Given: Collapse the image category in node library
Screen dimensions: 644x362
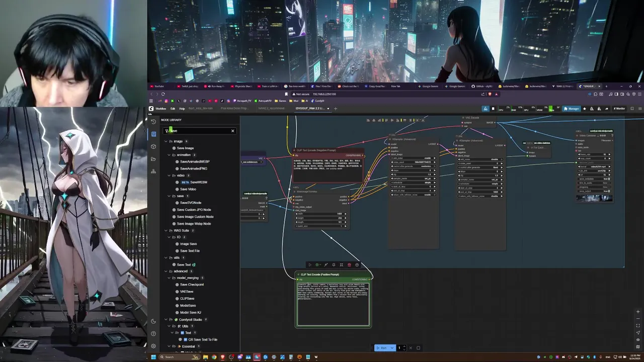Looking at the screenshot, I should pyautogui.click(x=165, y=141).
